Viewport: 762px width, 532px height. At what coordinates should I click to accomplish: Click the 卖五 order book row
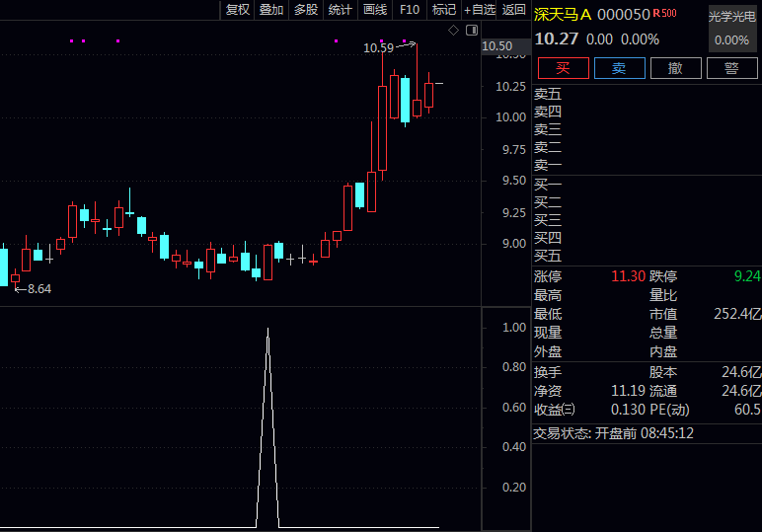pos(647,94)
